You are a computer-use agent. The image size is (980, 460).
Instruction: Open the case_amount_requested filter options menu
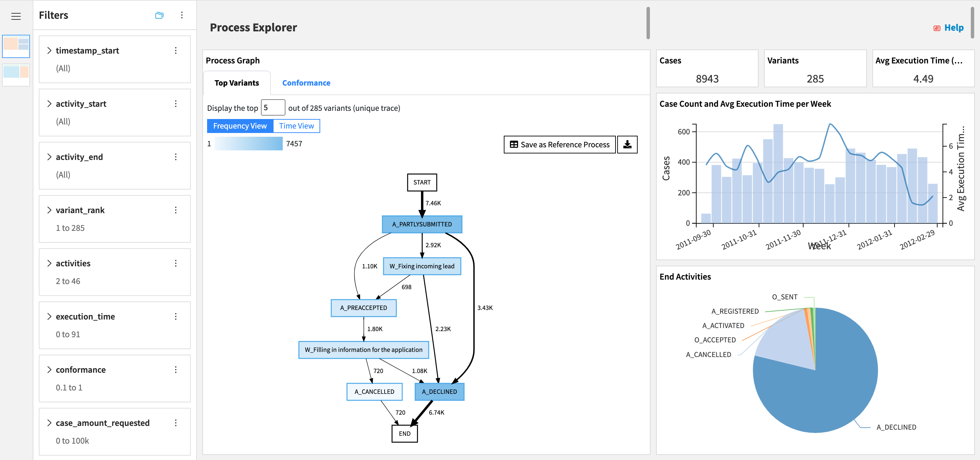[175, 423]
